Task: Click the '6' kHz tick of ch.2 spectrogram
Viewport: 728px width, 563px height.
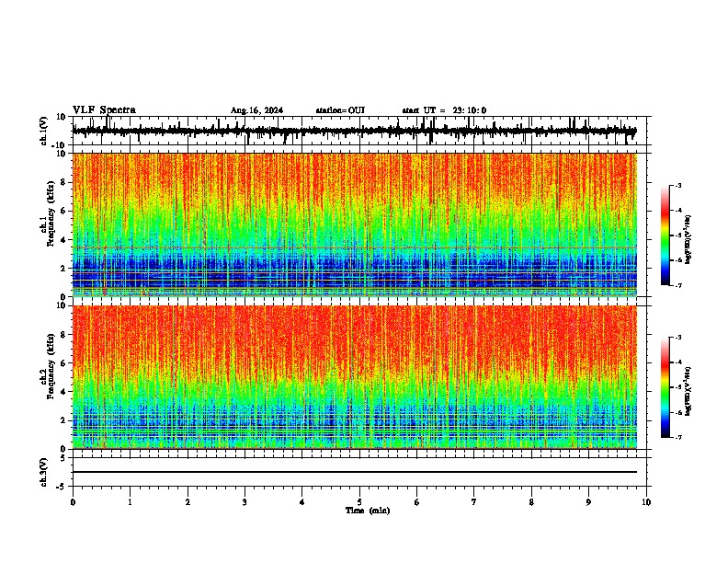Action: [63, 363]
